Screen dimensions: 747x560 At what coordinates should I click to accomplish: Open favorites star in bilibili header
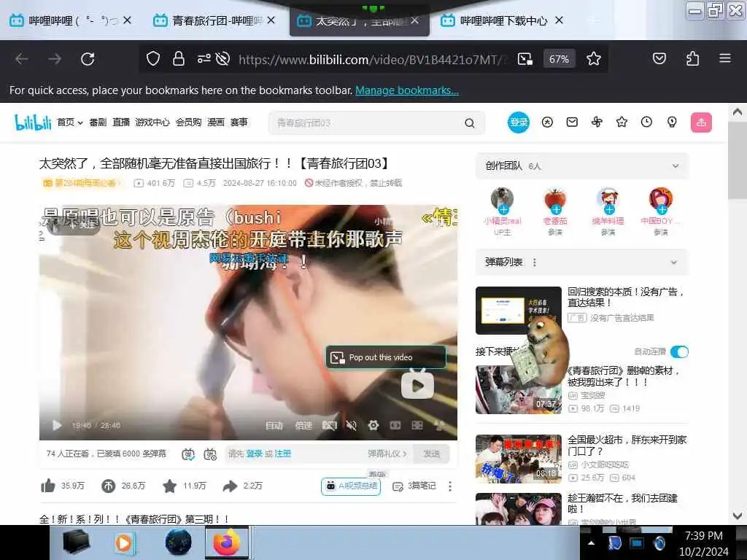622,122
